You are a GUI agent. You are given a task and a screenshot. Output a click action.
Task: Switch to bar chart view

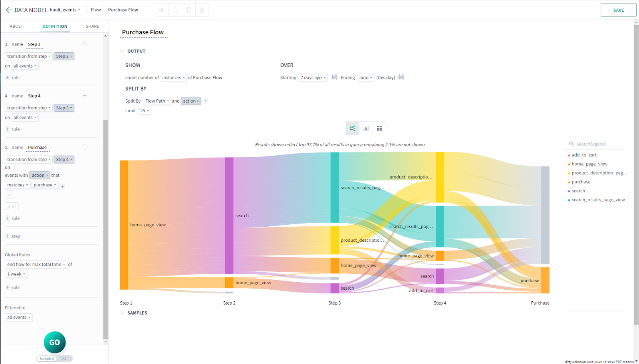[366, 129]
